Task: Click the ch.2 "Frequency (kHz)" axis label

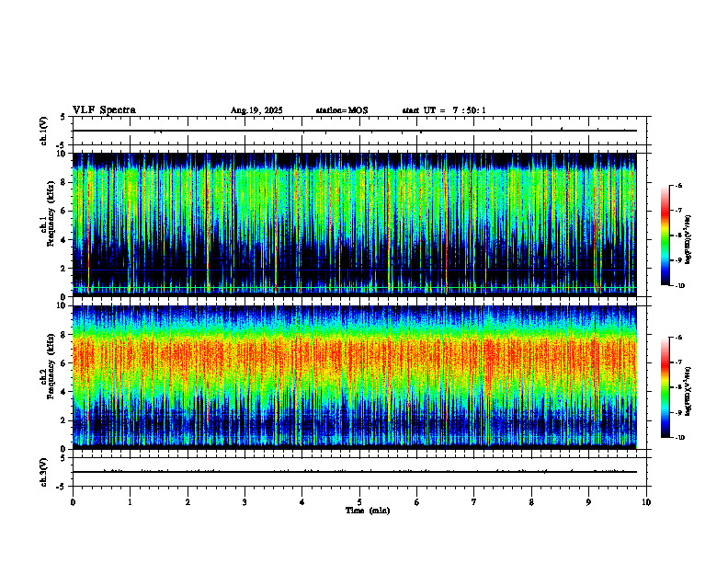Action: click(x=51, y=366)
